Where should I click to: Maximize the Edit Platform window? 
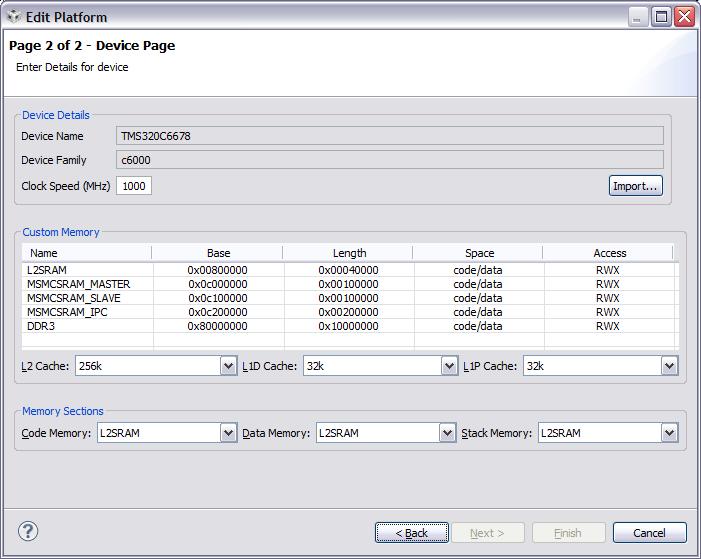click(661, 17)
